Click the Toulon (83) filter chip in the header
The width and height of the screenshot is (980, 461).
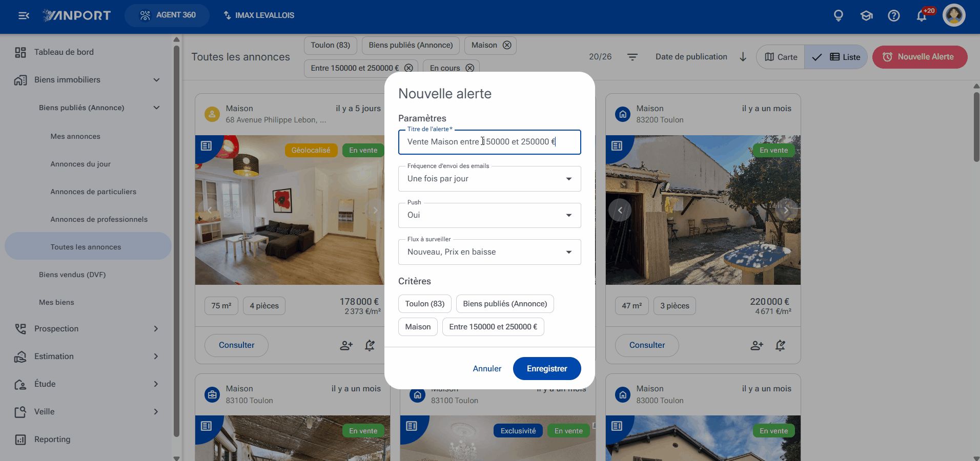pyautogui.click(x=331, y=45)
